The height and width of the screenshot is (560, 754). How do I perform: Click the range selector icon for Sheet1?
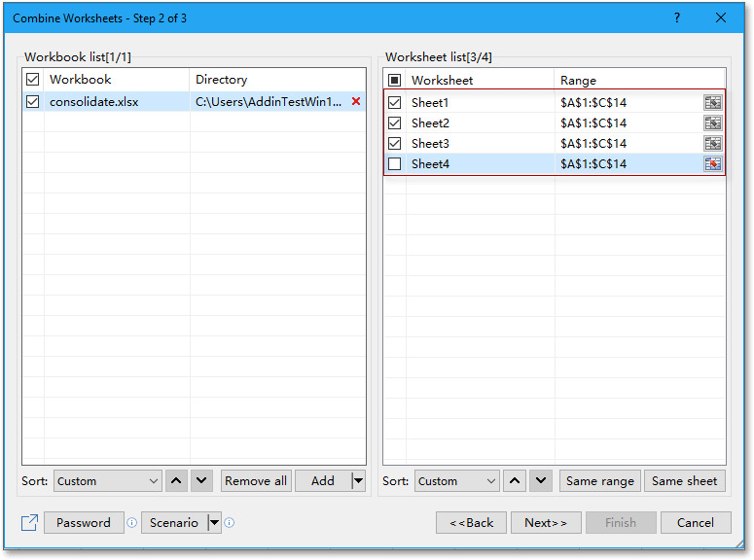713,102
